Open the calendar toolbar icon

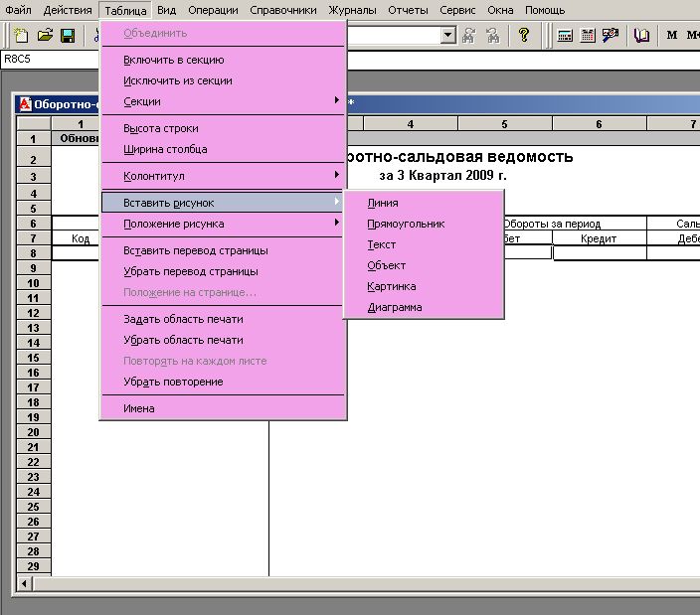587,35
